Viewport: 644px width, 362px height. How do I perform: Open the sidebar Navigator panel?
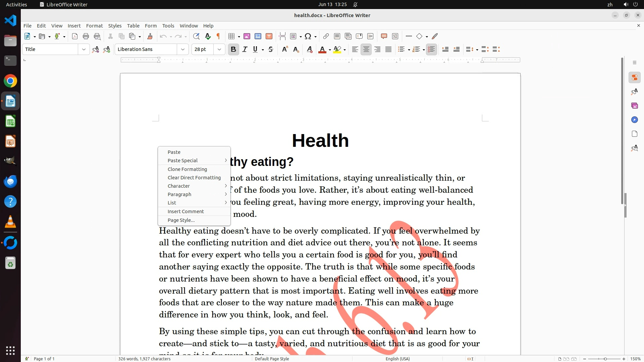click(x=634, y=120)
